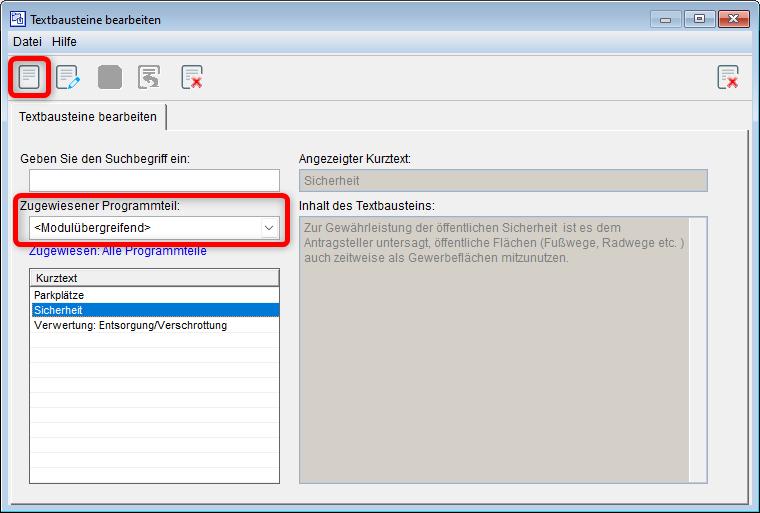Viewport: 760px width, 513px height.
Task: Click inside the Inhalt des Textbausteins area
Action: [503, 350]
